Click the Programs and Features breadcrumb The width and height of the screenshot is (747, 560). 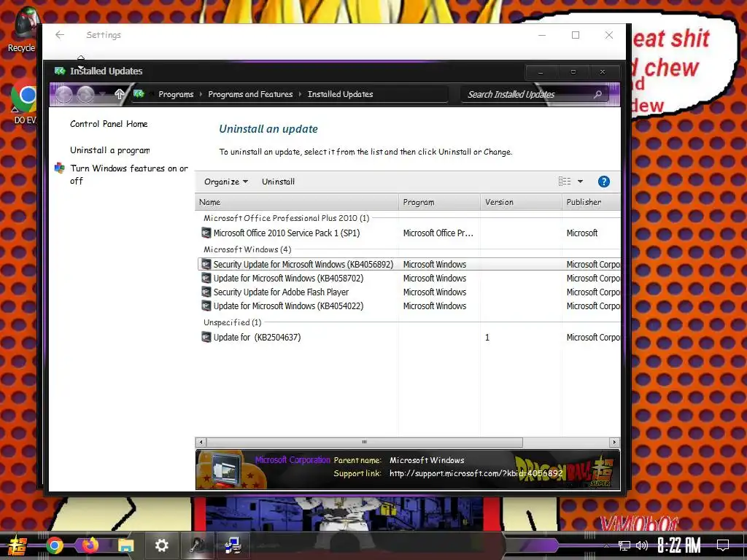point(250,94)
